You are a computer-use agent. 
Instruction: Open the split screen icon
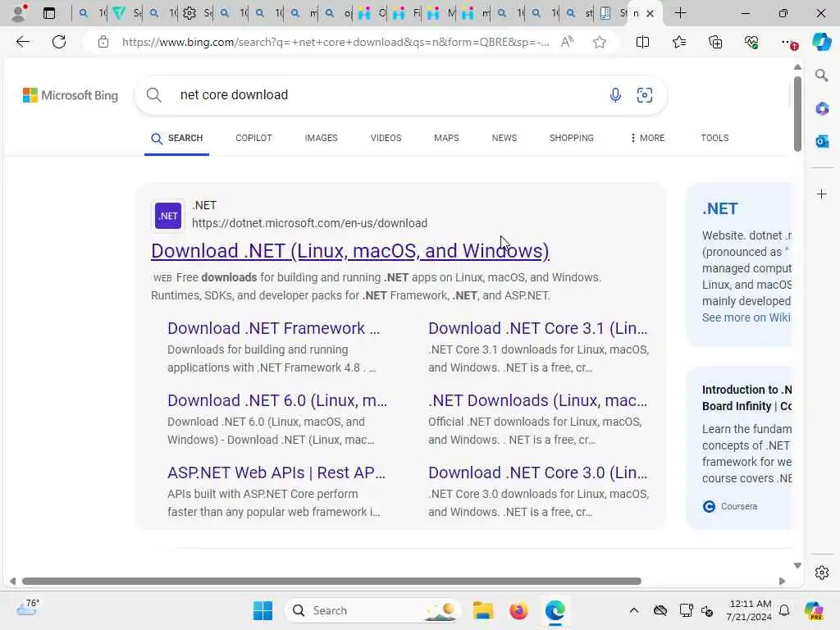(642, 42)
